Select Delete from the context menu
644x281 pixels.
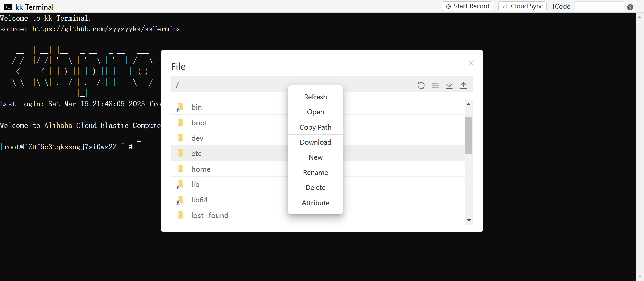click(315, 188)
